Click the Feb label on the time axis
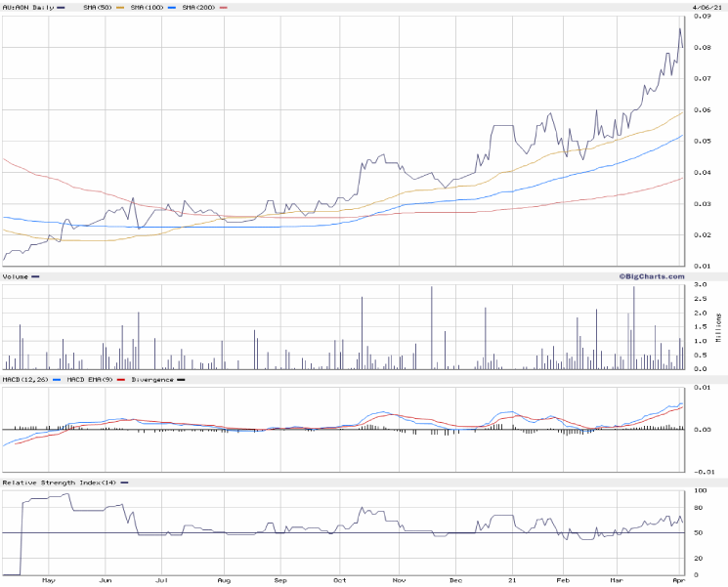The image size is (728, 587). point(563,580)
